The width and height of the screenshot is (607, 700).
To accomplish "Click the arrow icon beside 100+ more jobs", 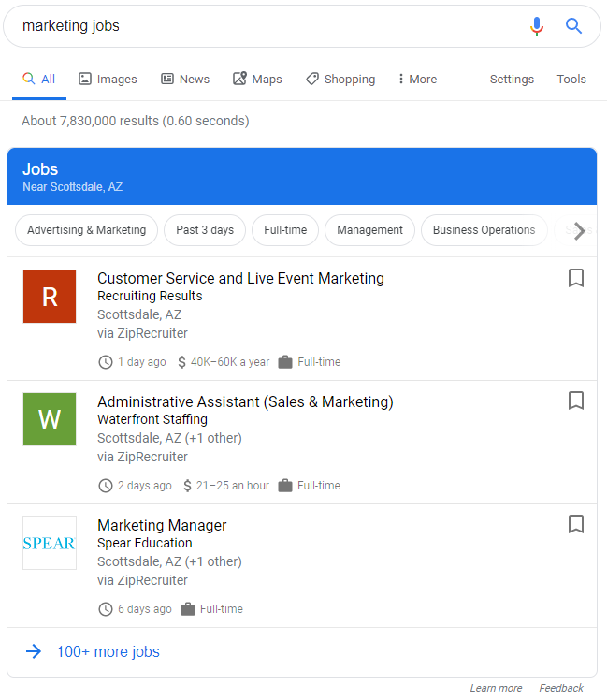I will 34,651.
